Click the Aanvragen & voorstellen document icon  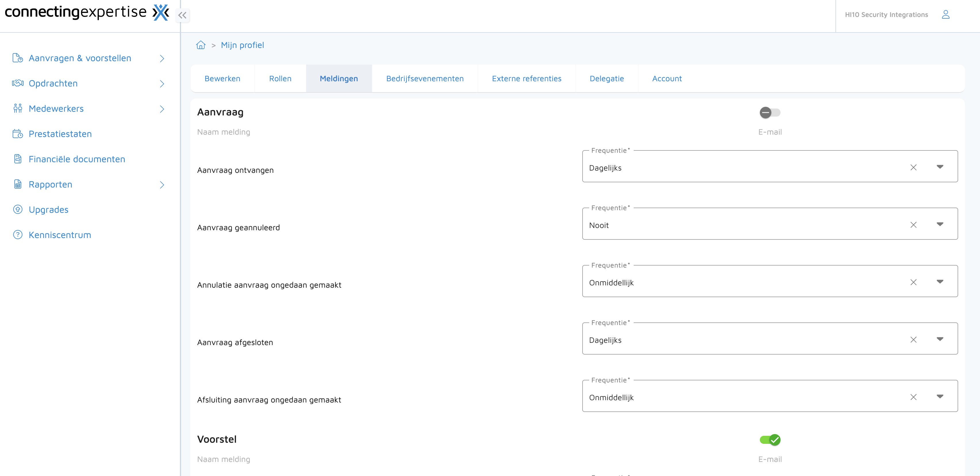18,58
